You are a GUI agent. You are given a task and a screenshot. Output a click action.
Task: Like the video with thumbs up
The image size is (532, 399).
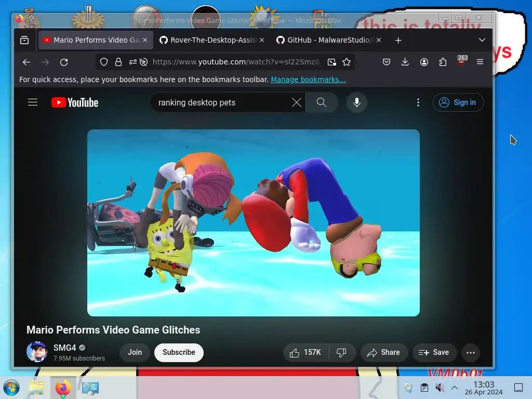click(305, 353)
